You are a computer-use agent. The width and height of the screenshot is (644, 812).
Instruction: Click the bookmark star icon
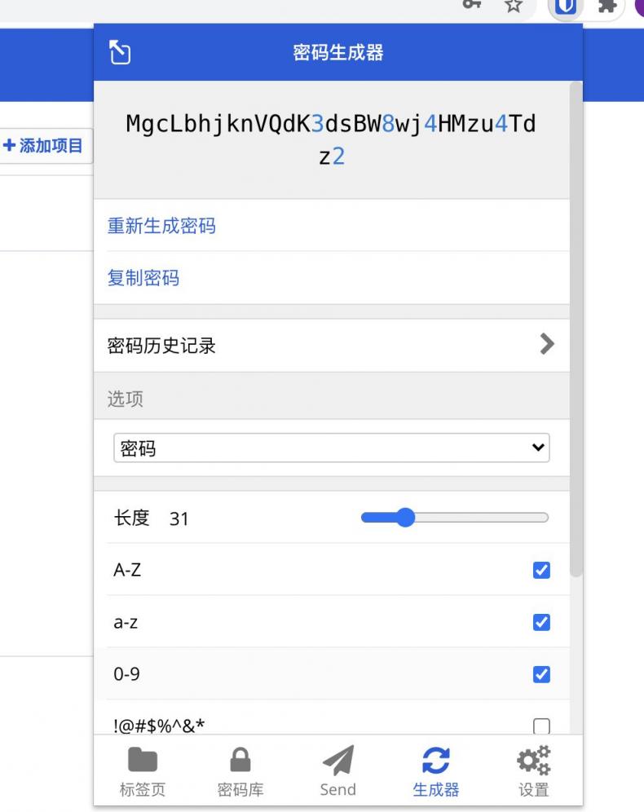point(514,6)
